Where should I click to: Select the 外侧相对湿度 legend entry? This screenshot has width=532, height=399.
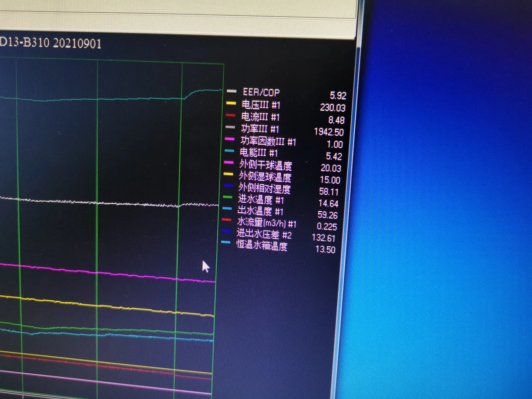tap(264, 188)
